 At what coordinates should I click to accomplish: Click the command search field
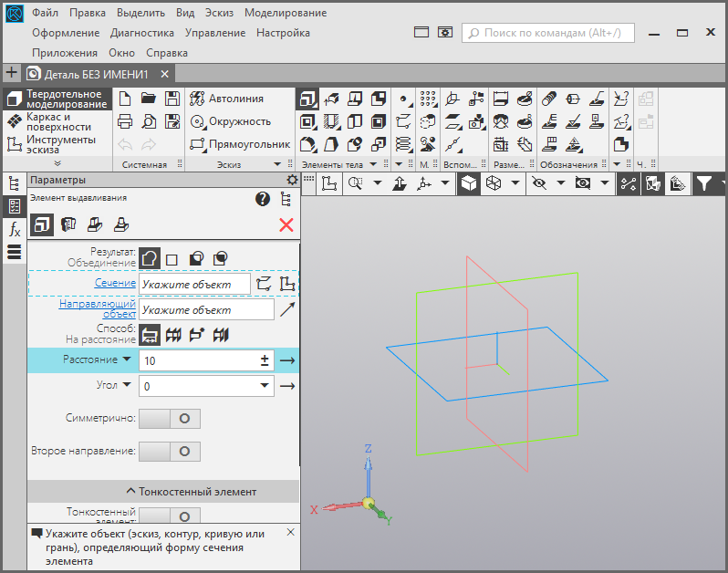coord(548,33)
